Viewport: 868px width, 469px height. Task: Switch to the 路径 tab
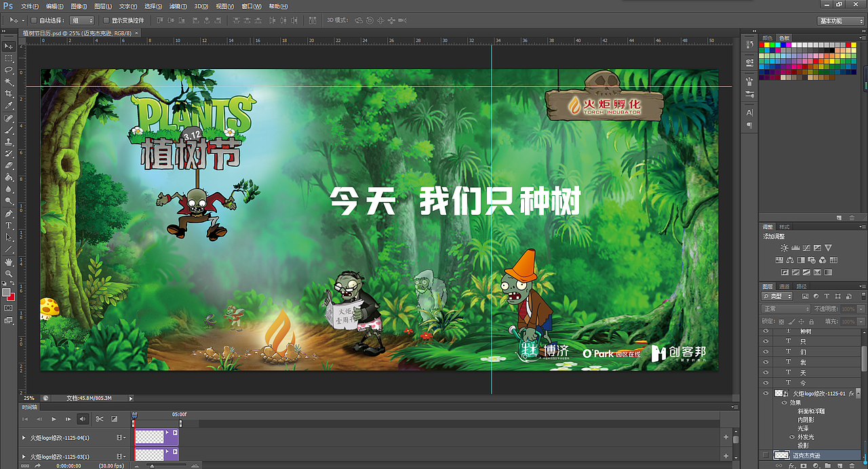tap(801, 286)
